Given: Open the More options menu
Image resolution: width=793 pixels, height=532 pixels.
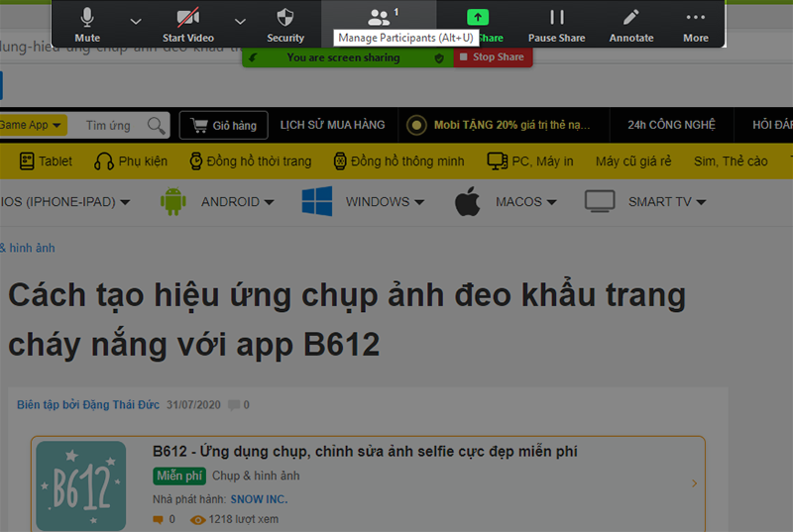Looking at the screenshot, I should click(x=696, y=24).
